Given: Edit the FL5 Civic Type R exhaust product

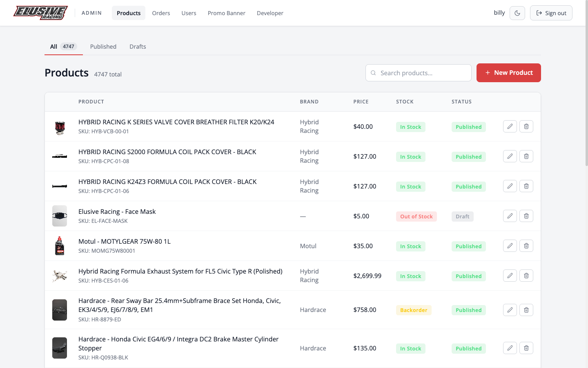Looking at the screenshot, I should 510,276.
